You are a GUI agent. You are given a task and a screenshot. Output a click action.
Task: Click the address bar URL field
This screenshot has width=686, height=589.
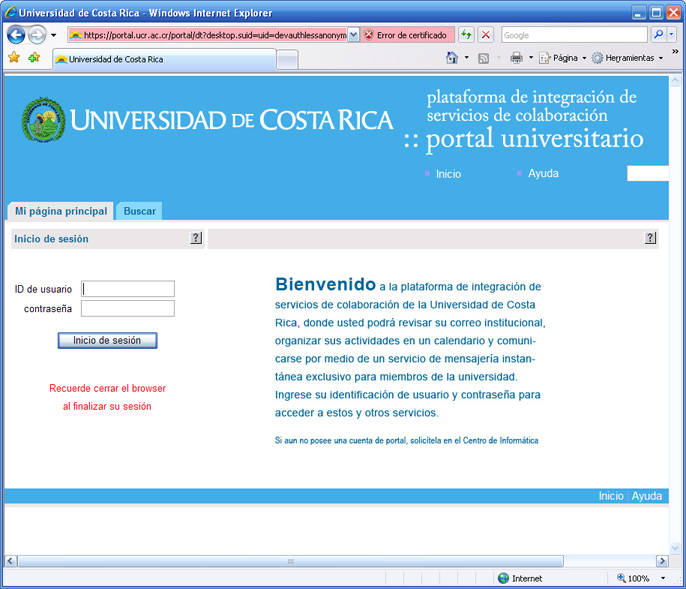pyautogui.click(x=208, y=35)
